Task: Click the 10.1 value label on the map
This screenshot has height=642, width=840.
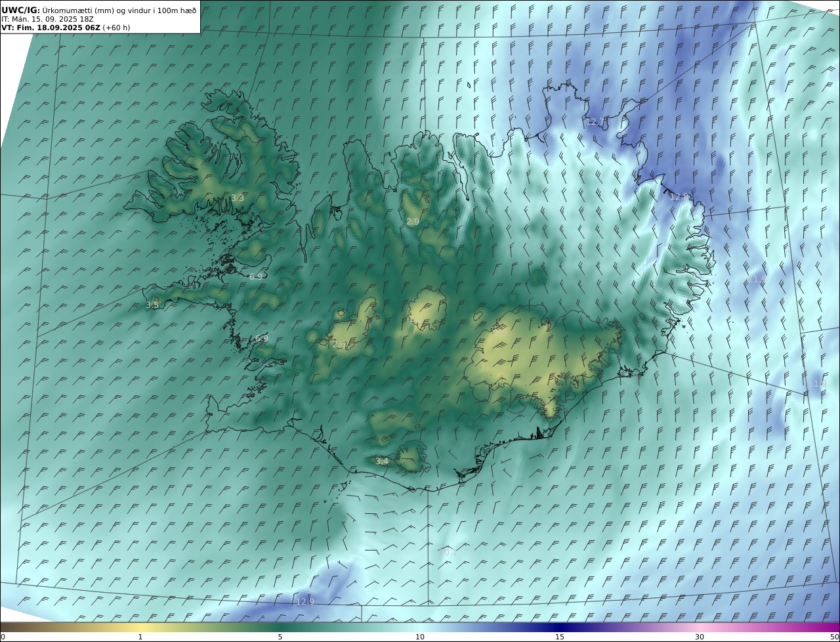Action: pos(448,553)
